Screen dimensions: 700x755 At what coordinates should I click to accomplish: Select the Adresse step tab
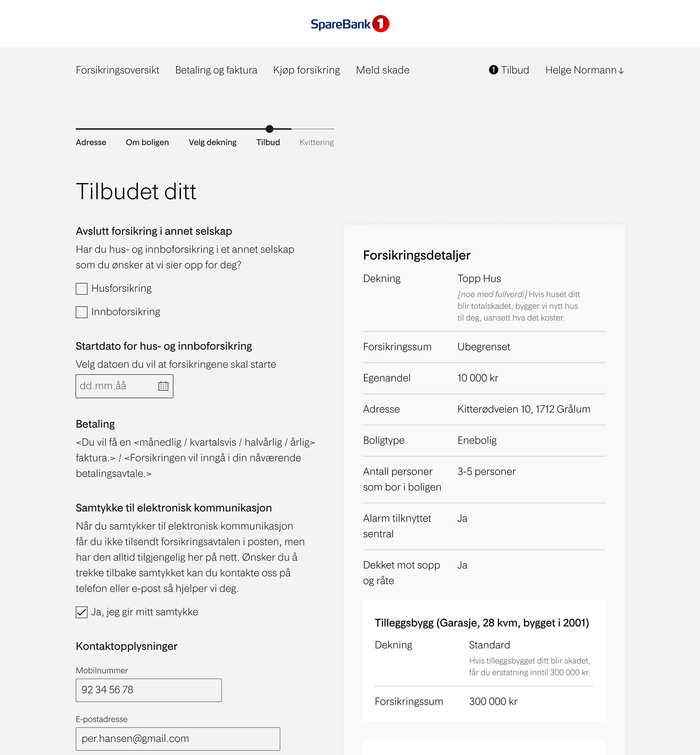pyautogui.click(x=91, y=142)
